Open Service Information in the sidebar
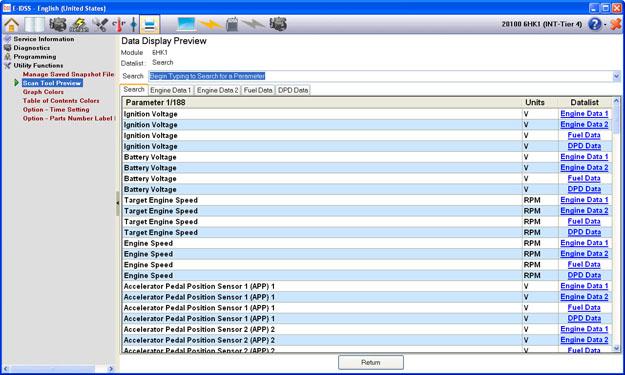 point(44,39)
